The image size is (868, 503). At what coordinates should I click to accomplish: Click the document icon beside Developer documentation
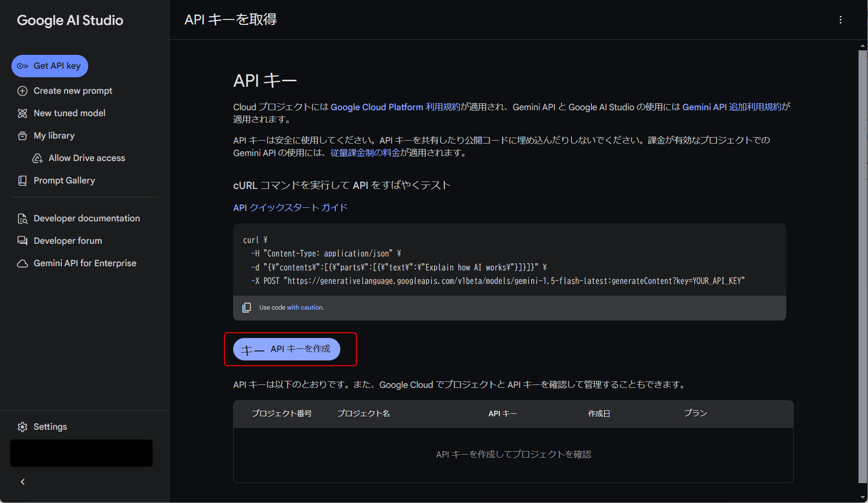[x=22, y=218]
